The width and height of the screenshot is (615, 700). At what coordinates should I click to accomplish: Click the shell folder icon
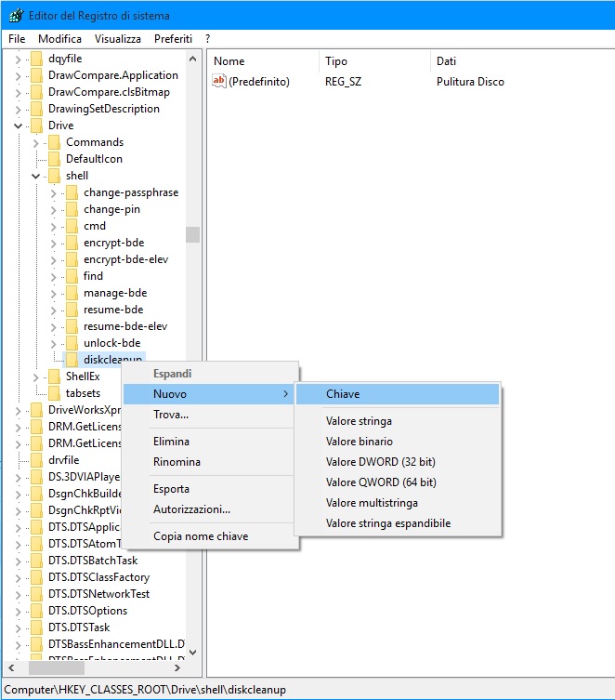[x=55, y=176]
